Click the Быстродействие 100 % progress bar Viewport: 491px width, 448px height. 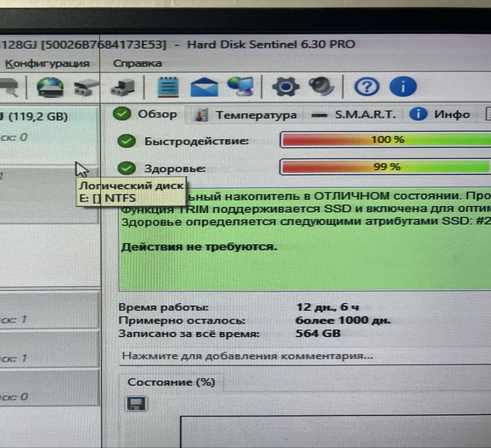pyautogui.click(x=385, y=140)
